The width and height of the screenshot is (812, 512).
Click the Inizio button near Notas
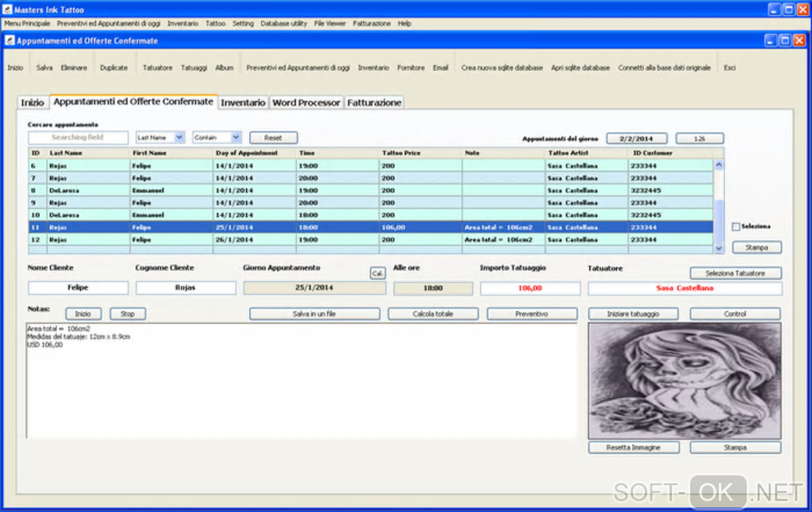pos(84,314)
